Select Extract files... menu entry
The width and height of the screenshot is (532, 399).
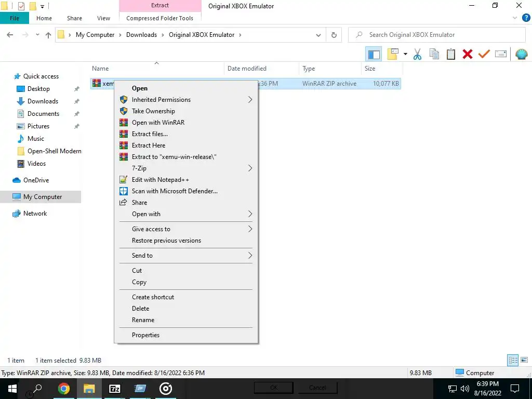pyautogui.click(x=186, y=134)
